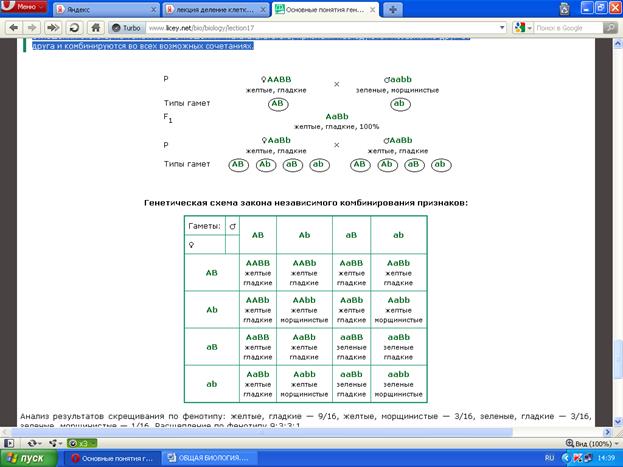The height and width of the screenshot is (467, 623).
Task: Click the fast forward navigation button
Action: pos(52,28)
